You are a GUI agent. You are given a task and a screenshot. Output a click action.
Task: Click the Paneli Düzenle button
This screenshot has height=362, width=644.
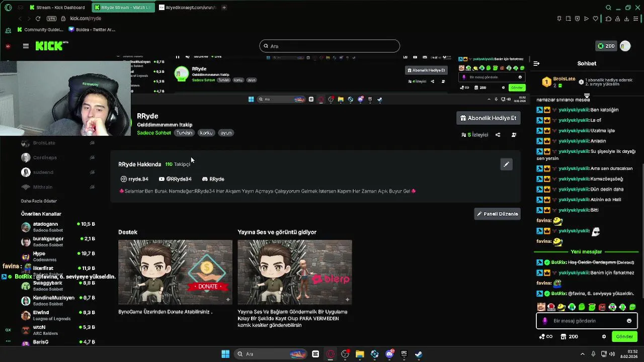[497, 214]
